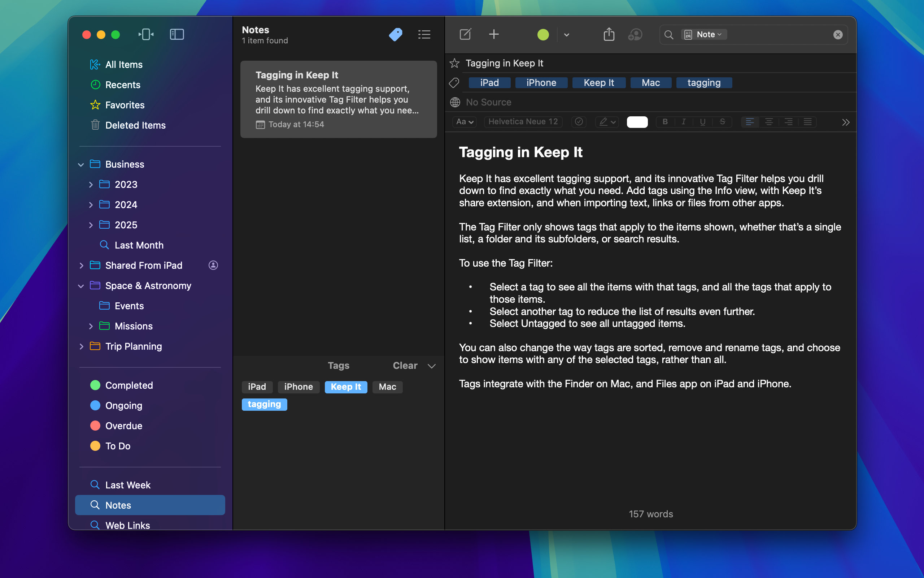The image size is (924, 578).
Task: Select the Completed label
Action: pos(150,385)
